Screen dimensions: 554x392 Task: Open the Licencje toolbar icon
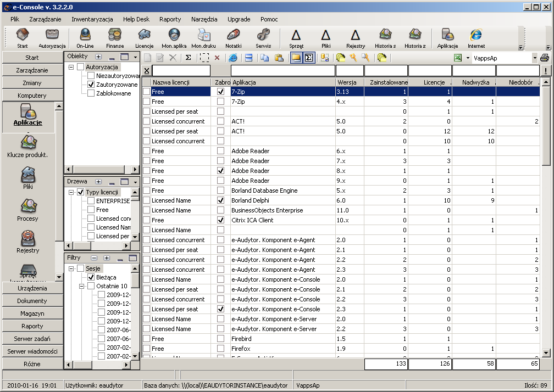coord(144,38)
